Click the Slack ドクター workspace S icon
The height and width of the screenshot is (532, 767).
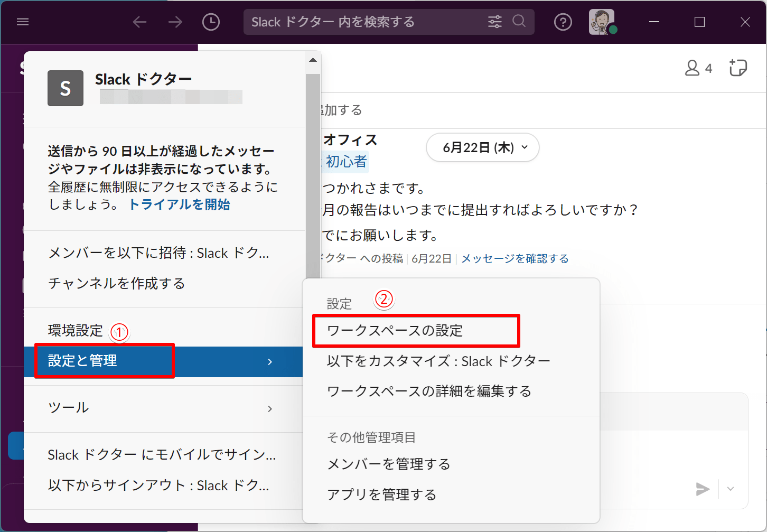pos(66,88)
